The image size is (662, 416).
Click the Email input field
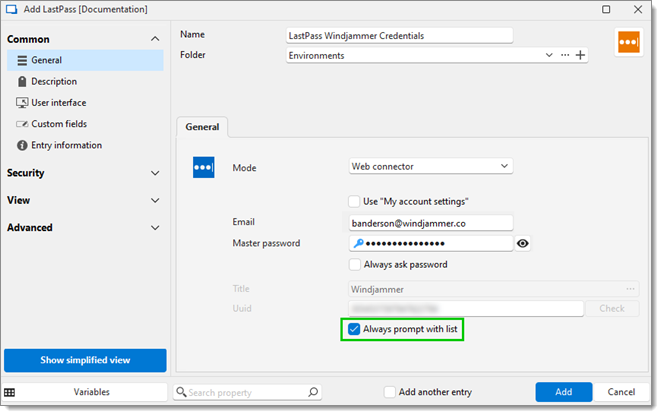pos(431,223)
